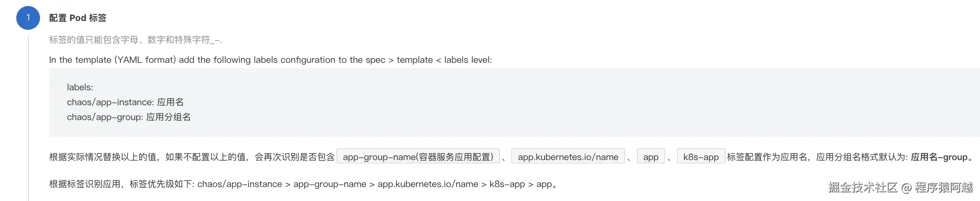Image resolution: width=980 pixels, height=201 pixels.
Task: Click the 掘金技术社区 watermark text
Action: (x=862, y=188)
